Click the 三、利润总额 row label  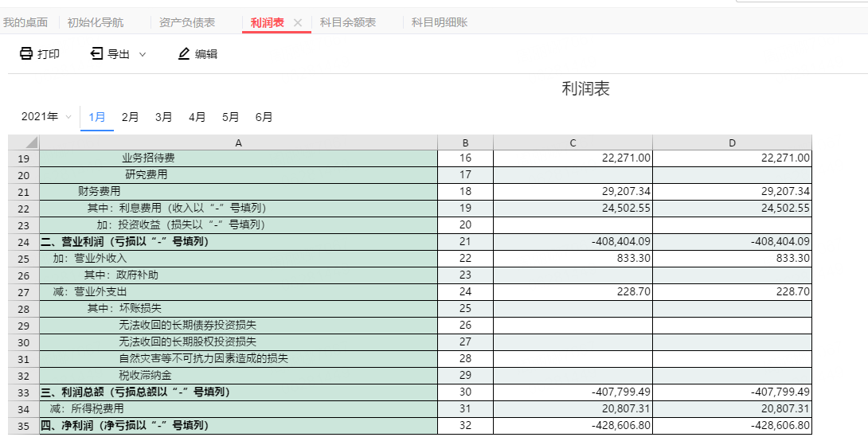point(135,392)
